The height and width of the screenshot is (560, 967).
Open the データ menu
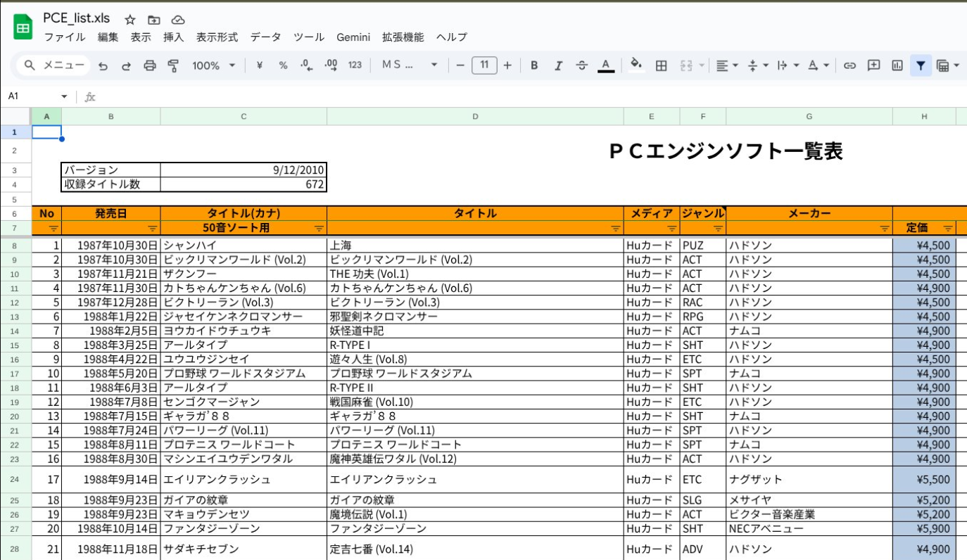[x=265, y=37]
